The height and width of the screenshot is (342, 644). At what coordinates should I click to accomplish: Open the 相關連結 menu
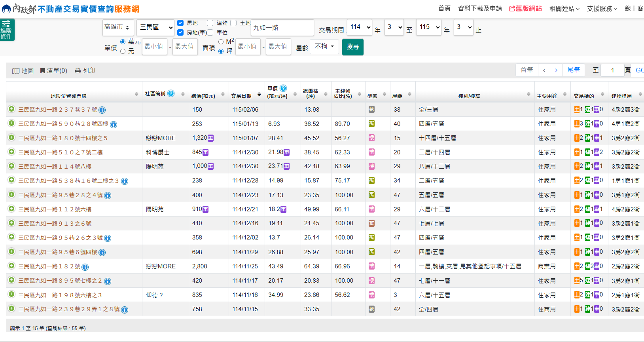point(564,9)
